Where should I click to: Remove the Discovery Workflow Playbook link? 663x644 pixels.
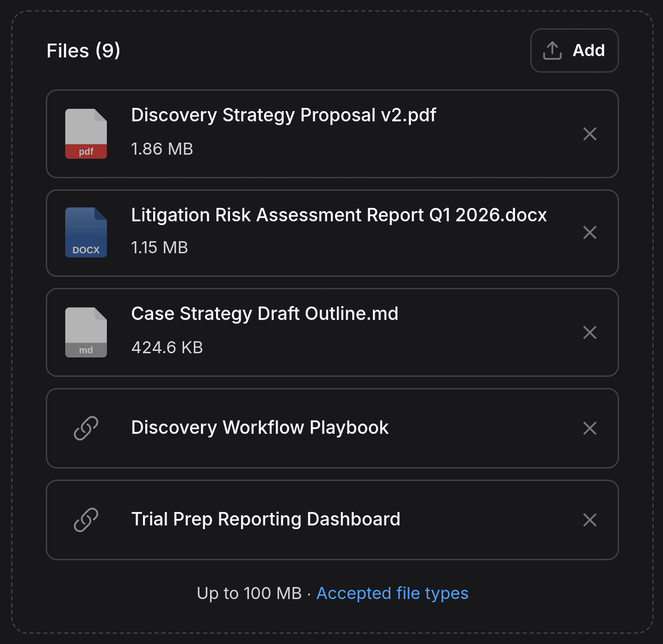point(590,428)
